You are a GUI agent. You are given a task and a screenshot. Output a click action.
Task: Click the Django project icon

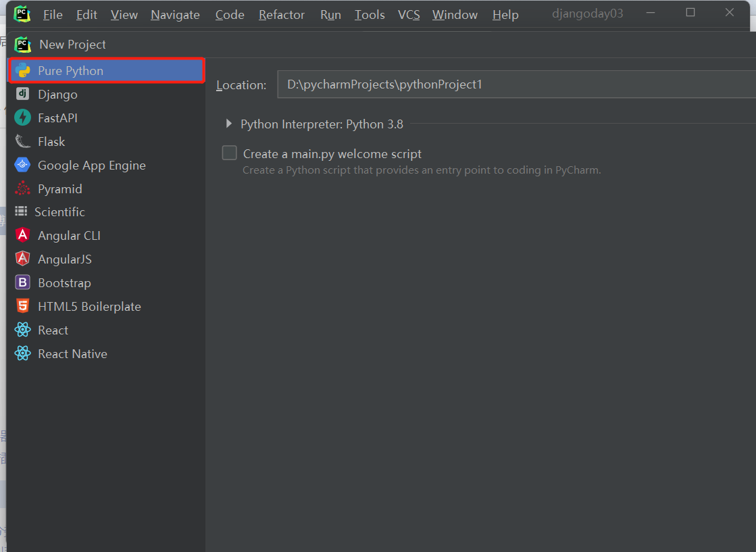click(x=23, y=93)
